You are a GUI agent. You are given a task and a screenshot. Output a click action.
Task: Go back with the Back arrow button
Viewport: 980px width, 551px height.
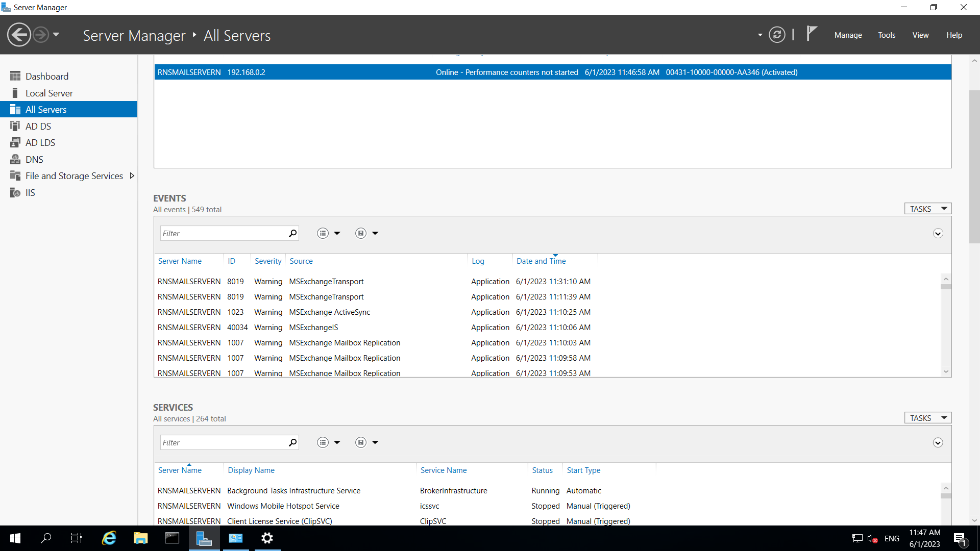(x=19, y=35)
